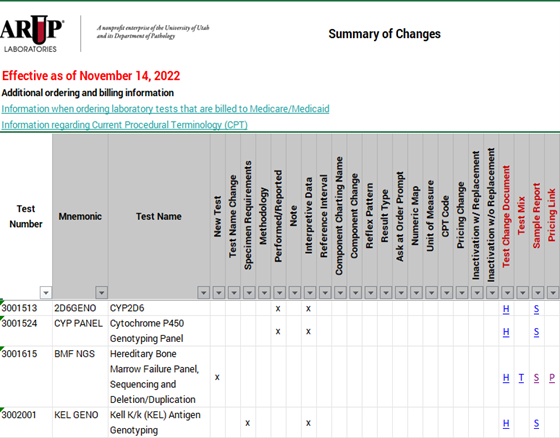Click the ARUP Laboratories logo
This screenshot has width=560, height=438.
[x=32, y=34]
